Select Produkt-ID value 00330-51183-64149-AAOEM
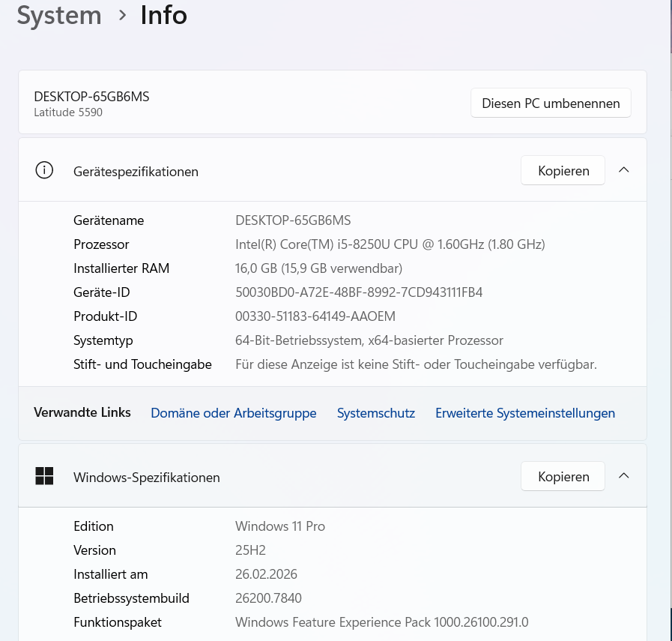The height and width of the screenshot is (641, 672). click(315, 316)
